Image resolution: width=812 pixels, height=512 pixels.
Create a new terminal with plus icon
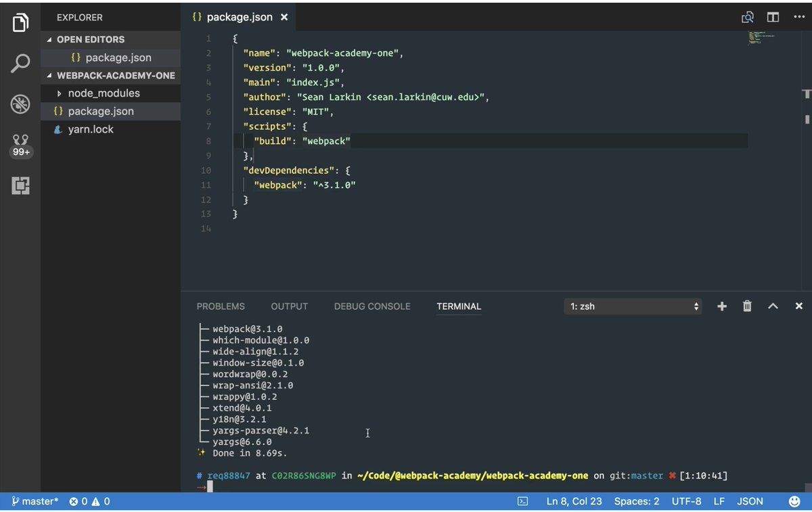[x=722, y=306]
